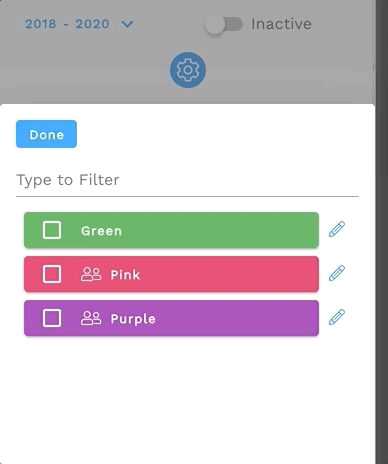This screenshot has width=388, height=464.
Task: Edit the Pink tag with pencil icon
Action: [x=337, y=273]
